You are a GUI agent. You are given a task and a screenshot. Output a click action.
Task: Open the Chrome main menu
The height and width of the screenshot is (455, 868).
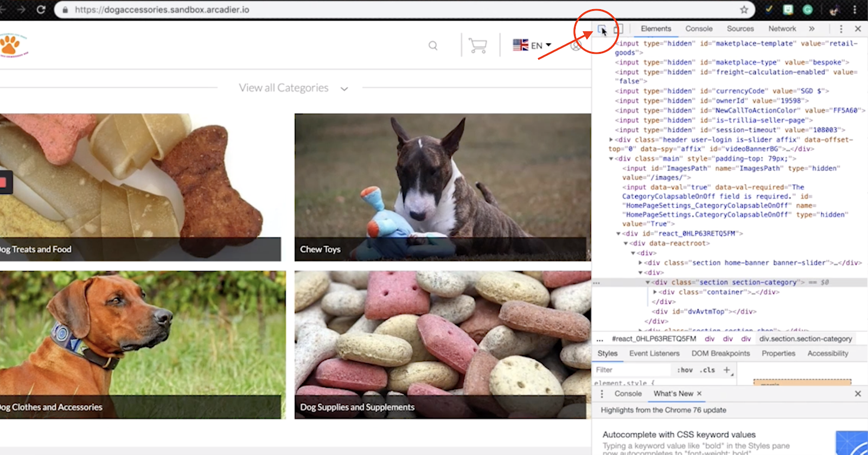click(x=854, y=10)
